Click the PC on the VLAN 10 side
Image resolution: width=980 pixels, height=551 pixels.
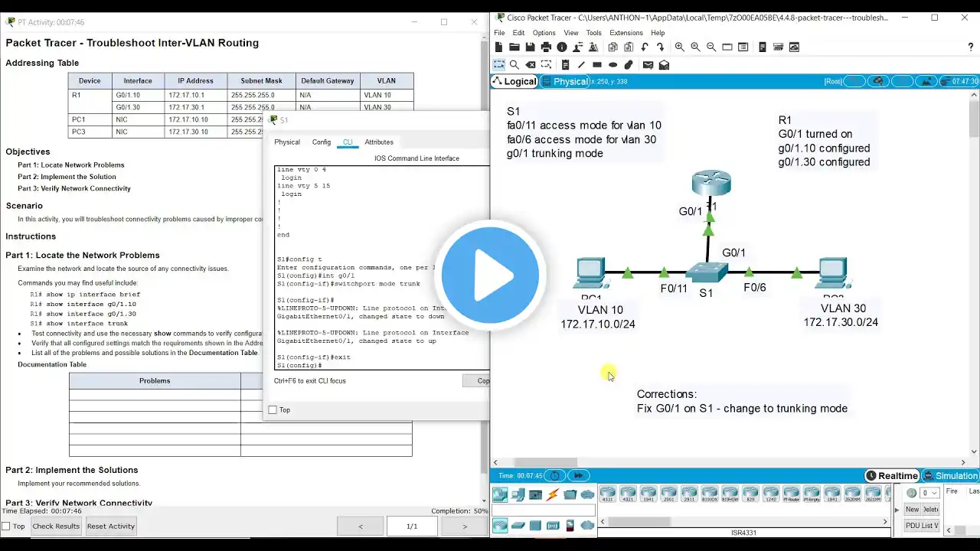click(x=591, y=274)
